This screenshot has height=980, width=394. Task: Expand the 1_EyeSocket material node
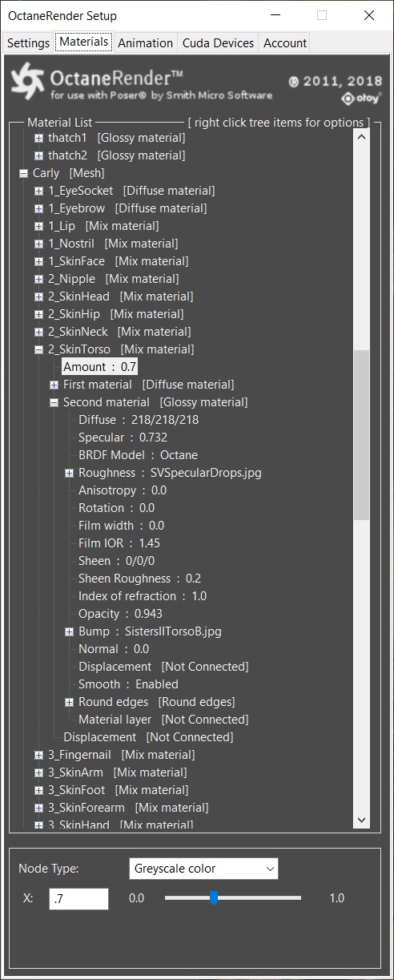click(x=39, y=191)
